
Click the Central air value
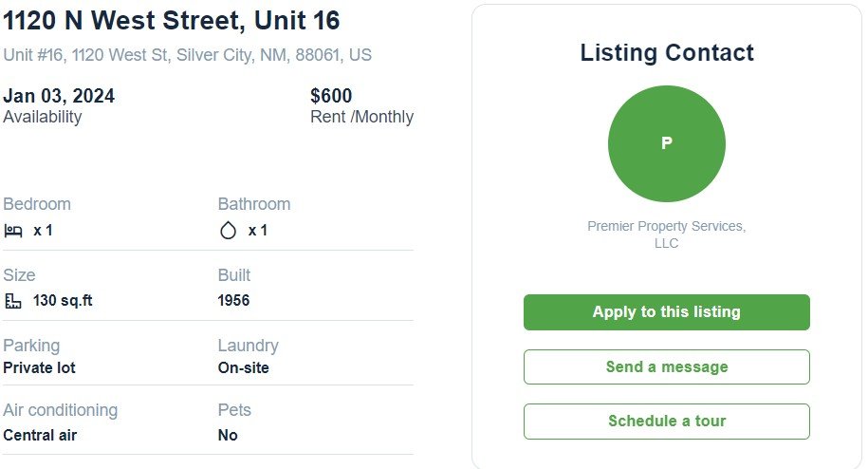point(40,435)
